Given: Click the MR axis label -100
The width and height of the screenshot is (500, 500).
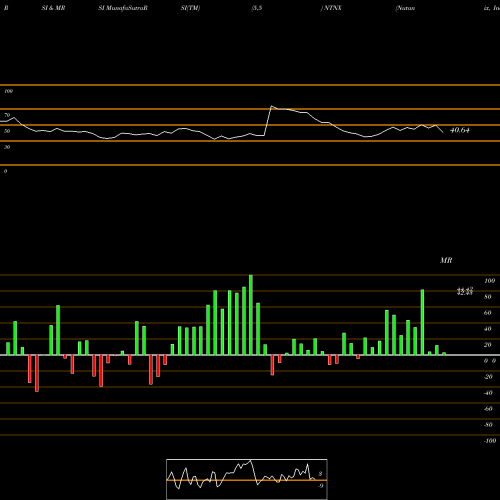Looking at the screenshot, I should pyautogui.click(x=489, y=441).
